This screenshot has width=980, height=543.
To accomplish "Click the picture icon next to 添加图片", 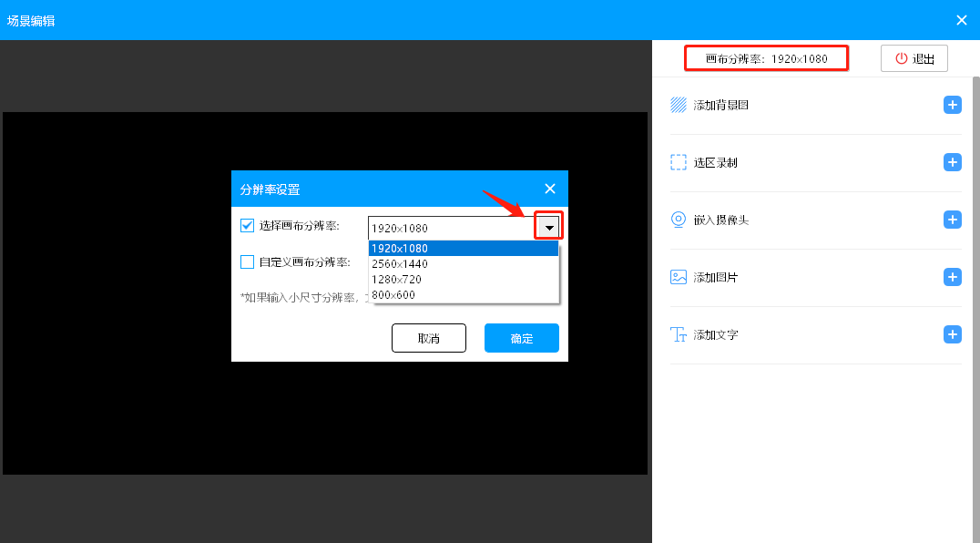I will [678, 277].
